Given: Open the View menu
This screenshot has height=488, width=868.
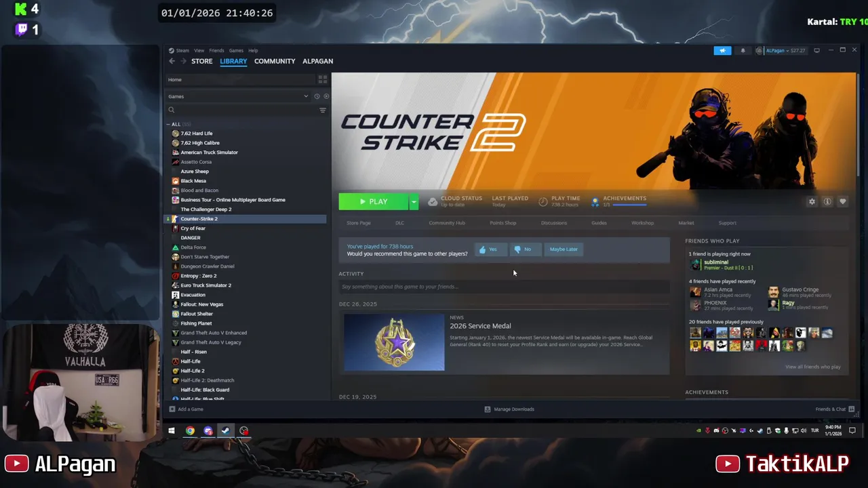Looking at the screenshot, I should (199, 51).
